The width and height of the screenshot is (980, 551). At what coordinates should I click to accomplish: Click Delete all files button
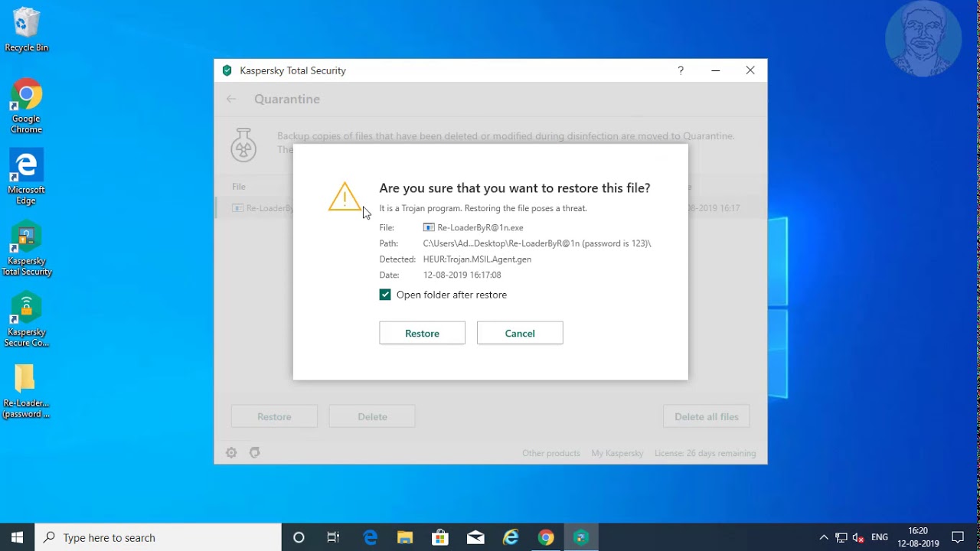click(707, 416)
